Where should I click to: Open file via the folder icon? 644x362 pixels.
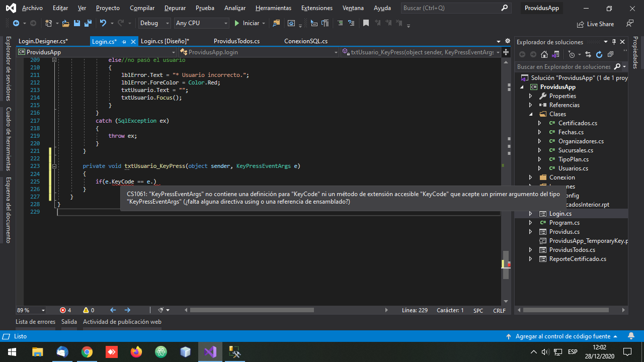tap(66, 23)
